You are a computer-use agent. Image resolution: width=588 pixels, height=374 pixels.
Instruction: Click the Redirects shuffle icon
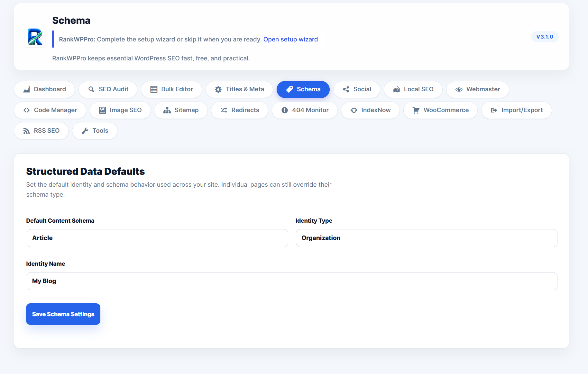point(224,110)
